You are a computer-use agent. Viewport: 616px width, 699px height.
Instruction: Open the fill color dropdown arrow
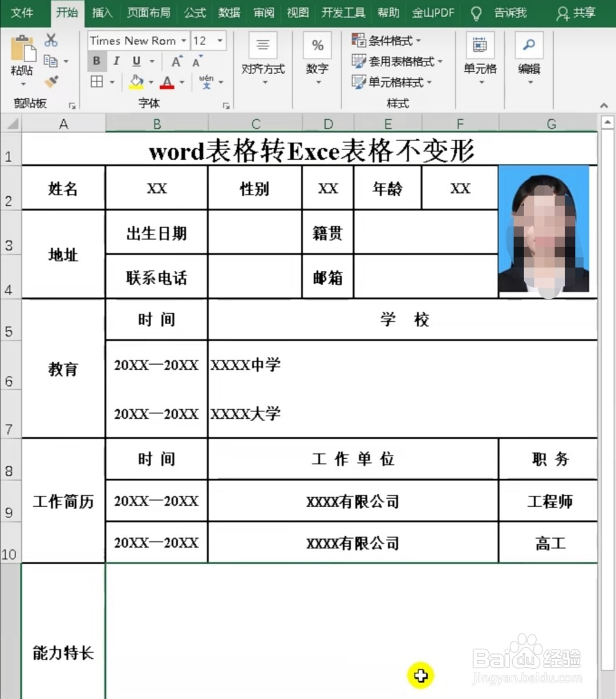[x=149, y=82]
